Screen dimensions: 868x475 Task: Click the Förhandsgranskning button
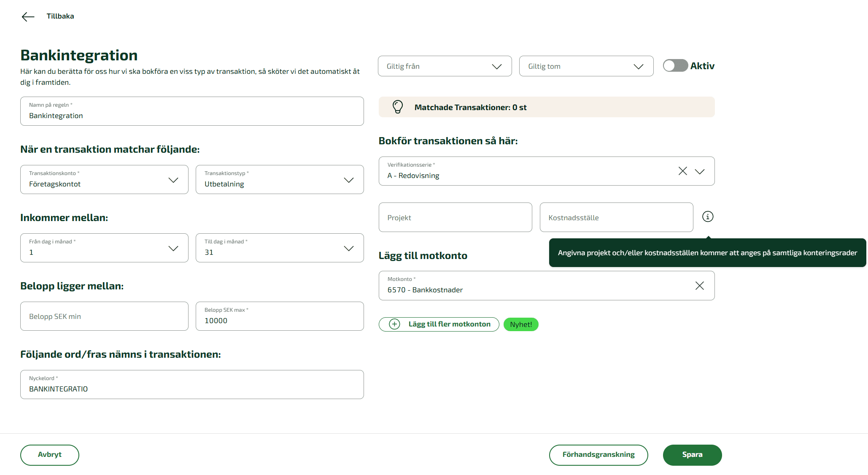(x=598, y=455)
